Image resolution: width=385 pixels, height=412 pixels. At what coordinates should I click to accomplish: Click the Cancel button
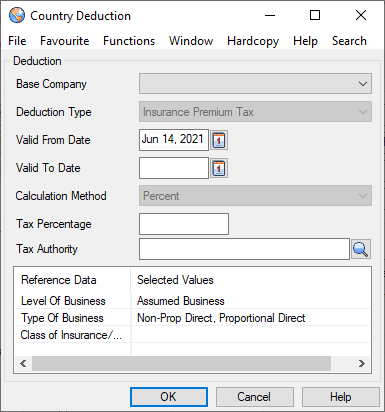[x=255, y=397]
